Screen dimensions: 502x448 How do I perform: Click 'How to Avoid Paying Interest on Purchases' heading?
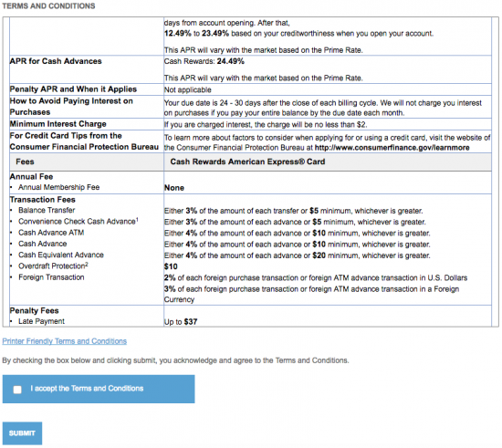71,107
